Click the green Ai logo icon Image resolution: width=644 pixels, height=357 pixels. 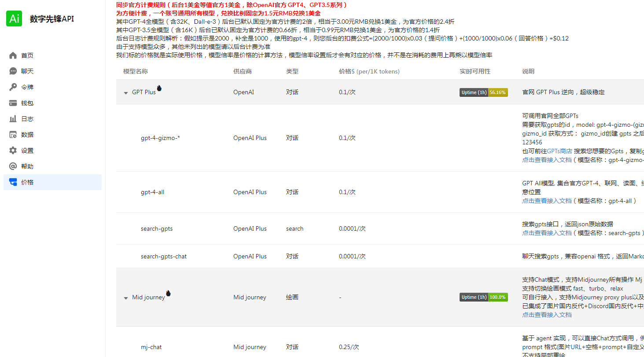[x=14, y=19]
